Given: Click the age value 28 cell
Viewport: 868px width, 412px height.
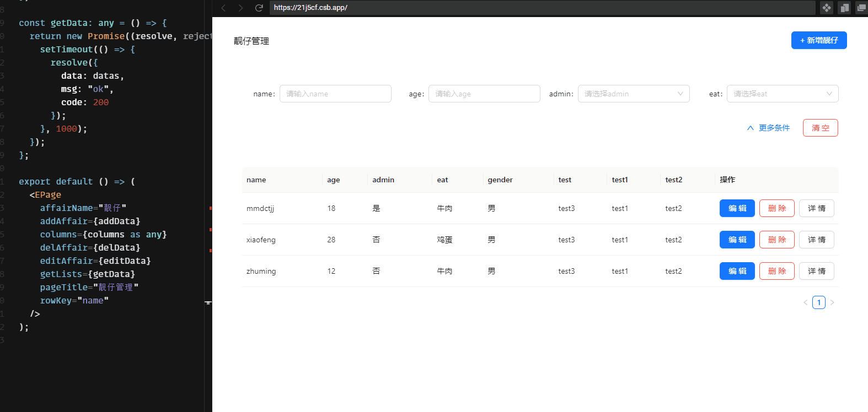Looking at the screenshot, I should coord(345,240).
